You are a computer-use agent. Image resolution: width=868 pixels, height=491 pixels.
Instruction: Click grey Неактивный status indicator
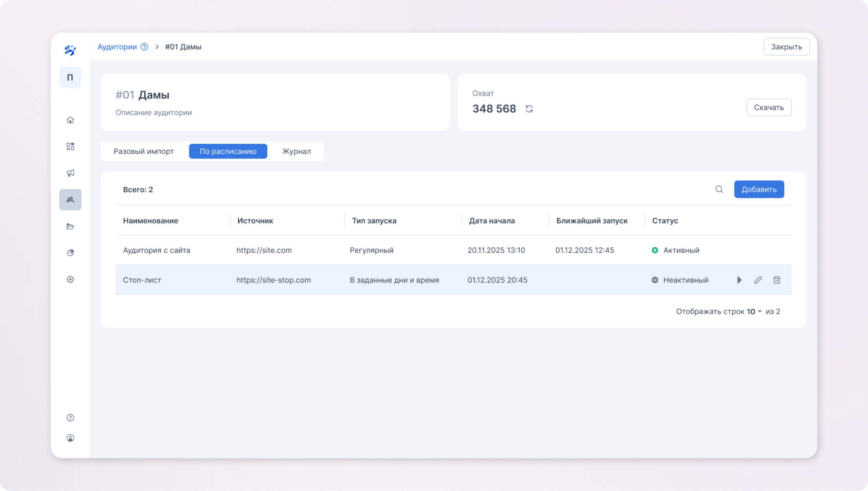coord(655,280)
